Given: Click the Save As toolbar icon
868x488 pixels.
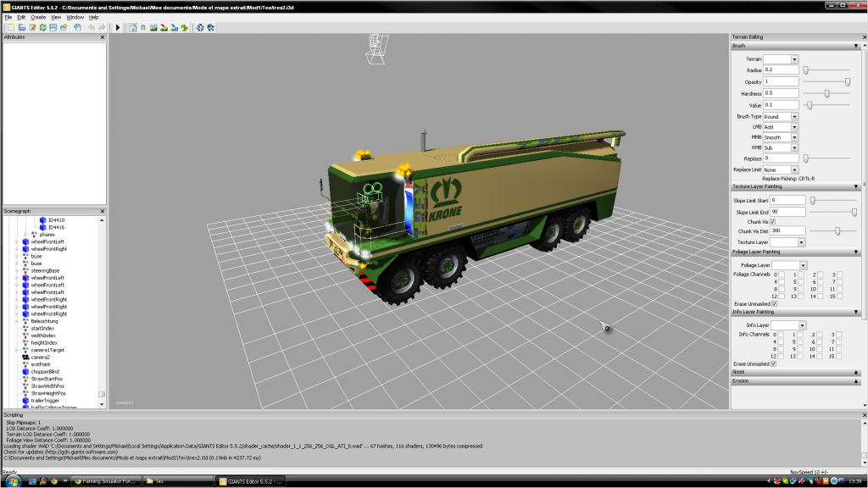Looking at the screenshot, I should coord(64,28).
